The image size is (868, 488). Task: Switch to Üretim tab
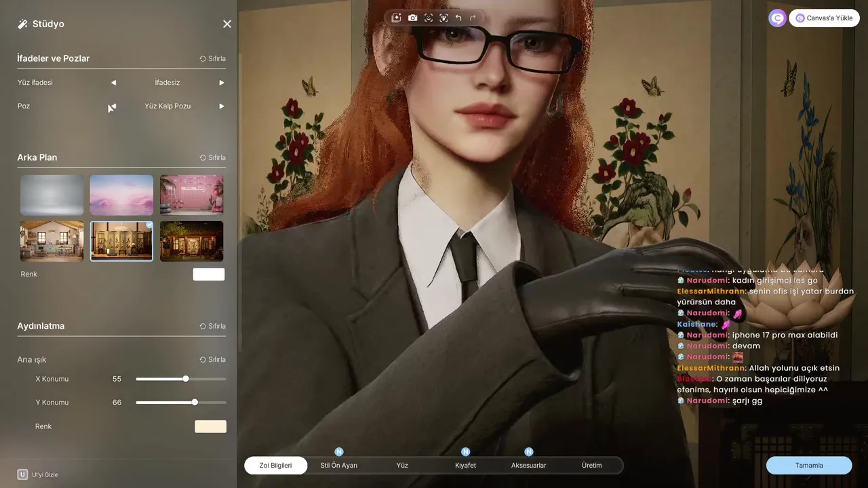pos(591,466)
